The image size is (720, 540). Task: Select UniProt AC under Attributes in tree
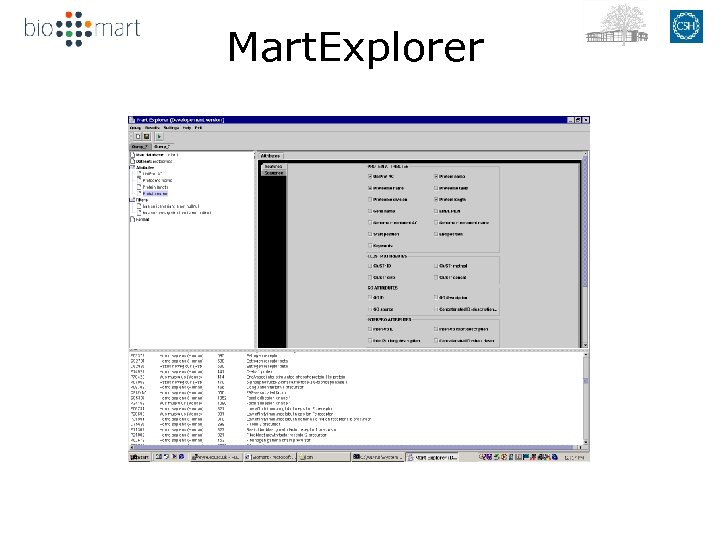point(152,174)
